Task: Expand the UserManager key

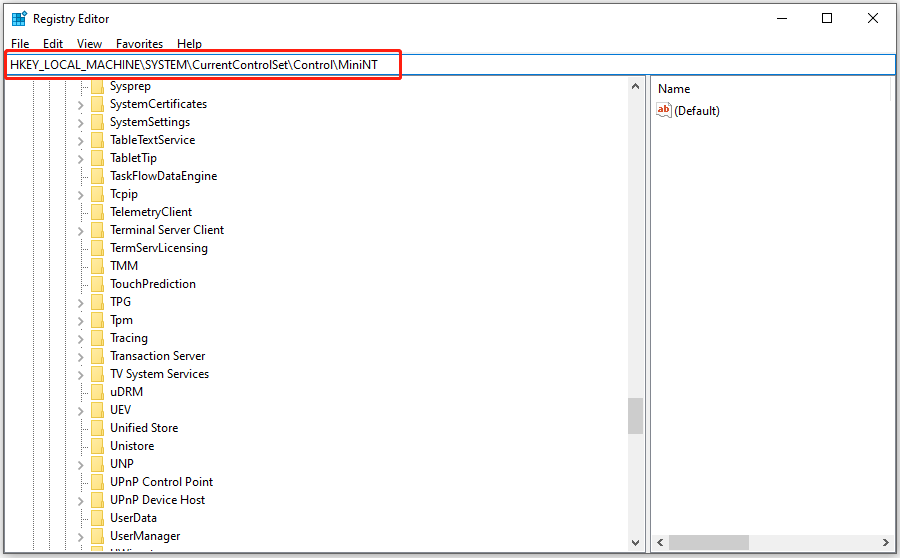Action: point(80,537)
